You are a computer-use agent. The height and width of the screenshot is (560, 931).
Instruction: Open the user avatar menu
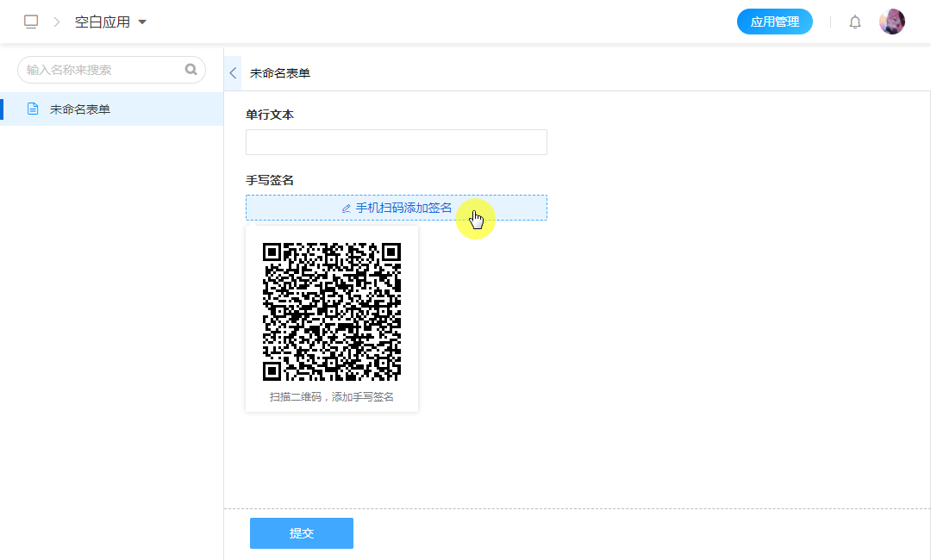coord(891,22)
